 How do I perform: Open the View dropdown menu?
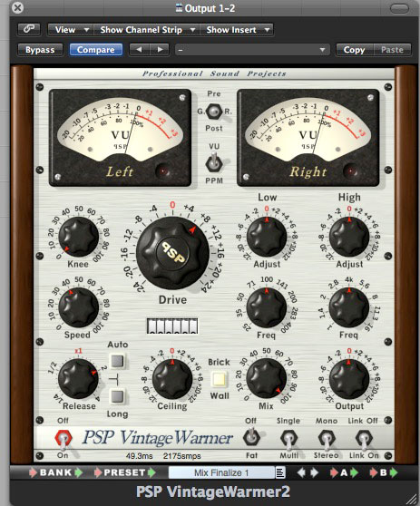(x=71, y=30)
